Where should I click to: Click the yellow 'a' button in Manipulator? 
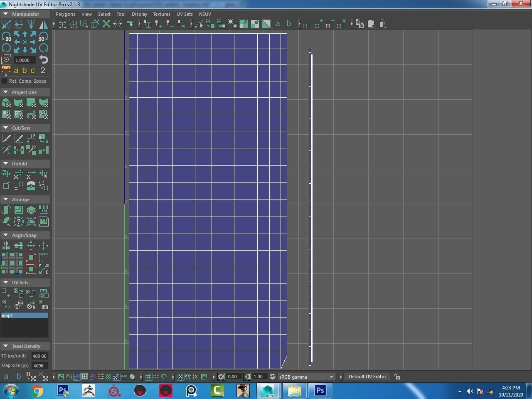[x=16, y=71]
